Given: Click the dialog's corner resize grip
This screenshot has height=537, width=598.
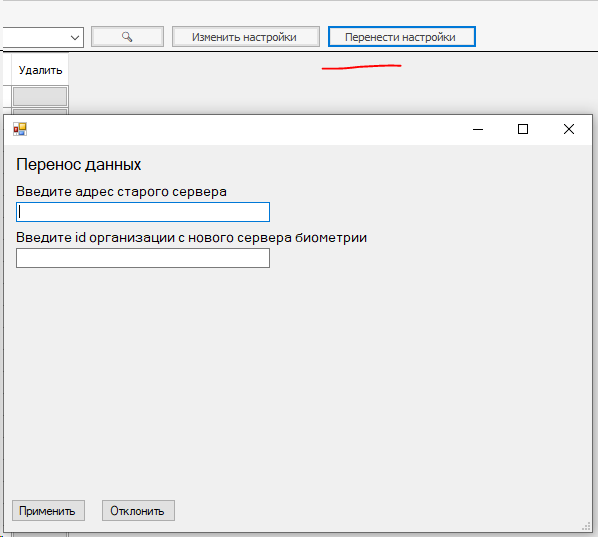Looking at the screenshot, I should pos(586,527).
